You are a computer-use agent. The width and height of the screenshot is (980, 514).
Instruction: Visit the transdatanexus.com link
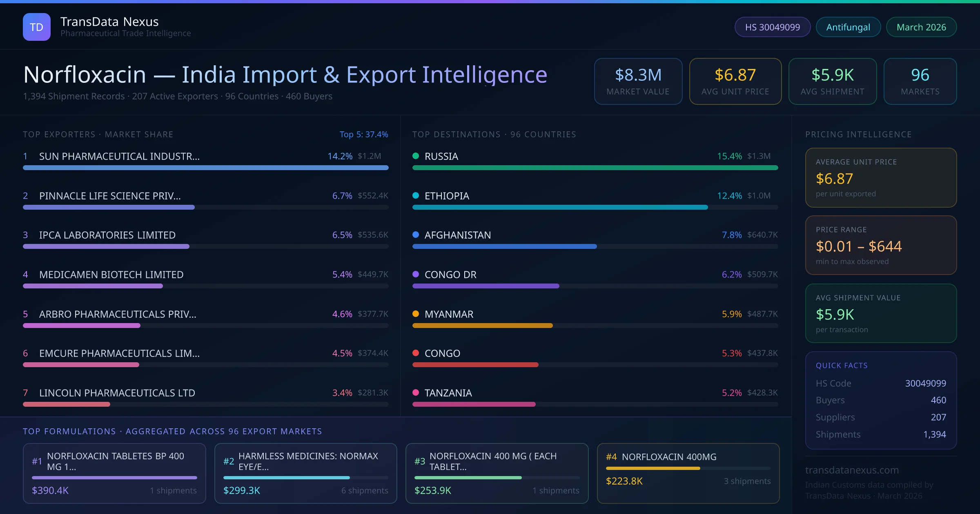pyautogui.click(x=852, y=470)
